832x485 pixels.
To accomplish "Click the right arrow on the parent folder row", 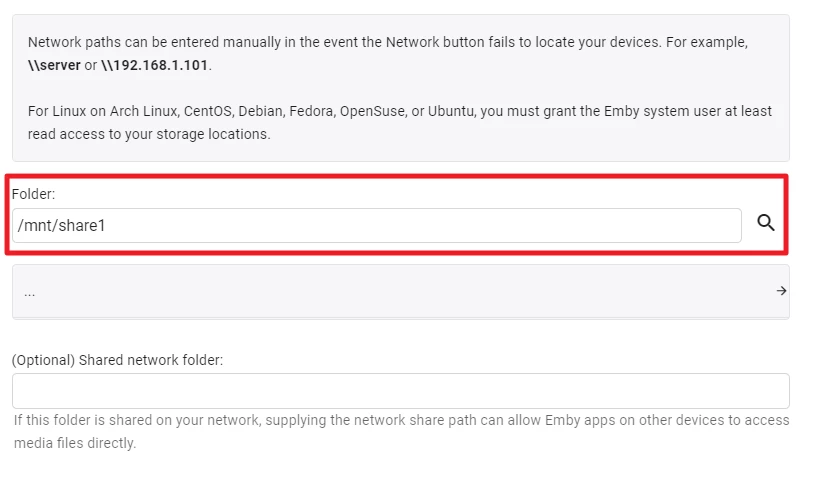I will click(781, 291).
